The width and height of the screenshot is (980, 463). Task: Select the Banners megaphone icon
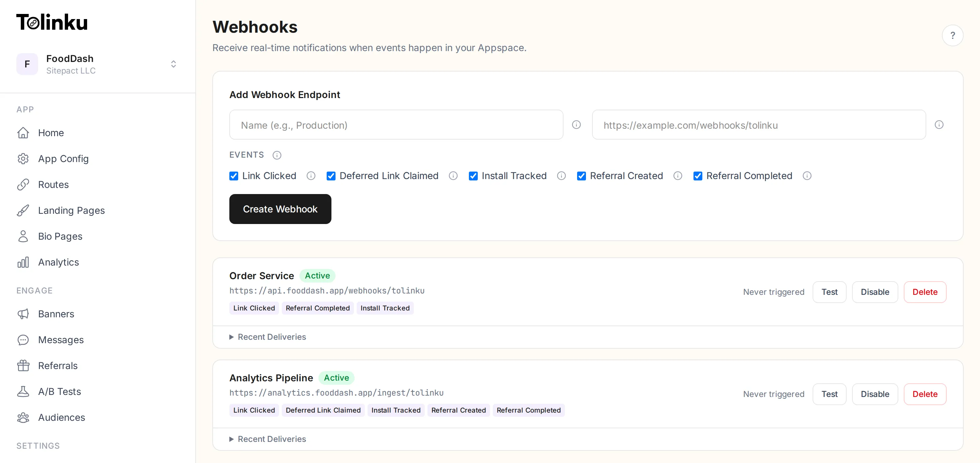23,314
